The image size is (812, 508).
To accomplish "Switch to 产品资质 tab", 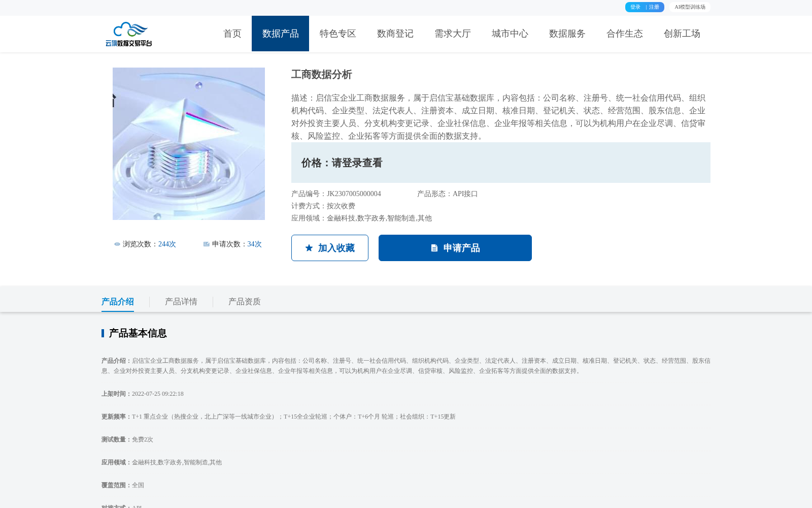I will coord(245,302).
